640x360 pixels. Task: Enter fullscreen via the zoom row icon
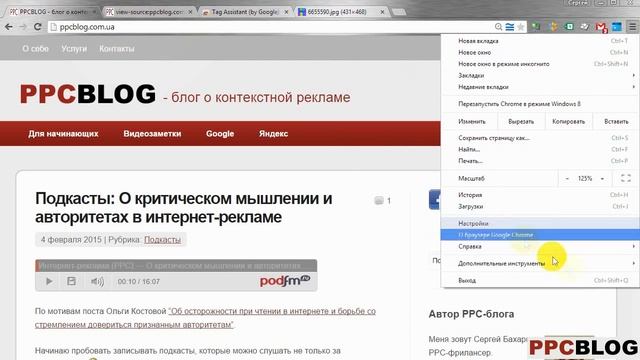click(626, 178)
